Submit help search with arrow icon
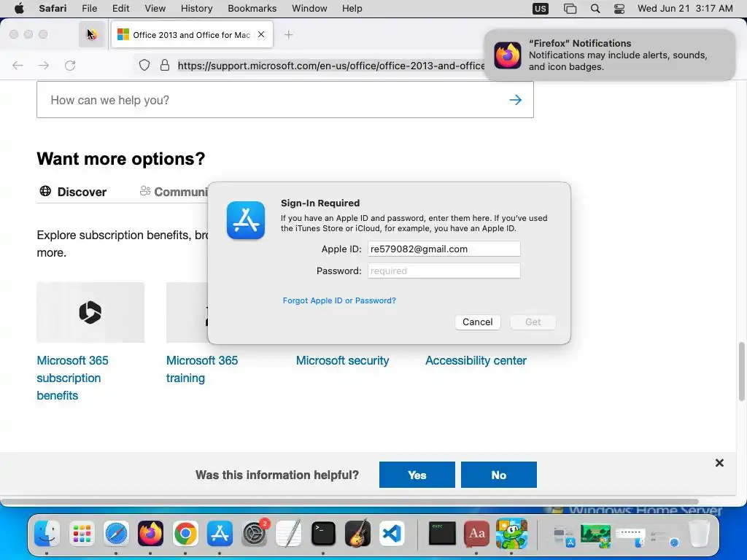747x560 pixels. coord(515,99)
